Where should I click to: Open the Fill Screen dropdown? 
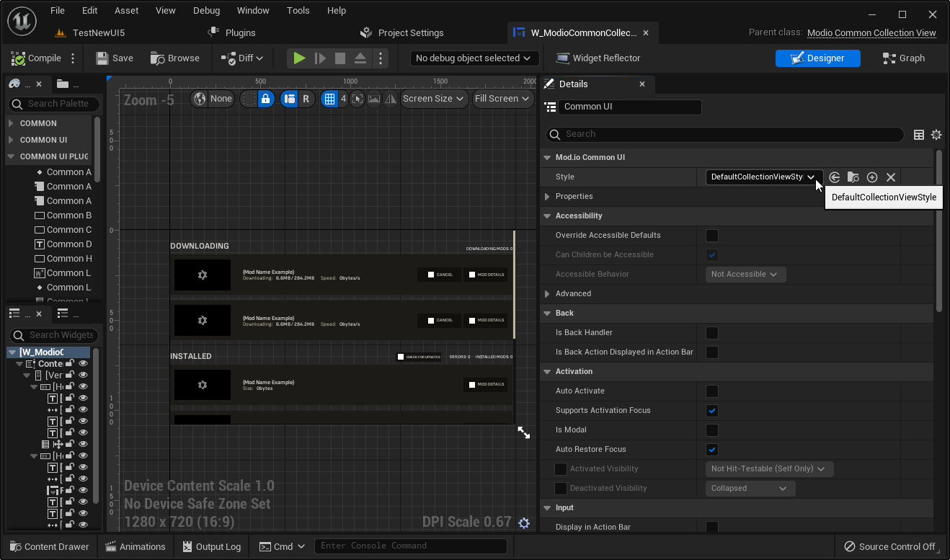tap(502, 99)
